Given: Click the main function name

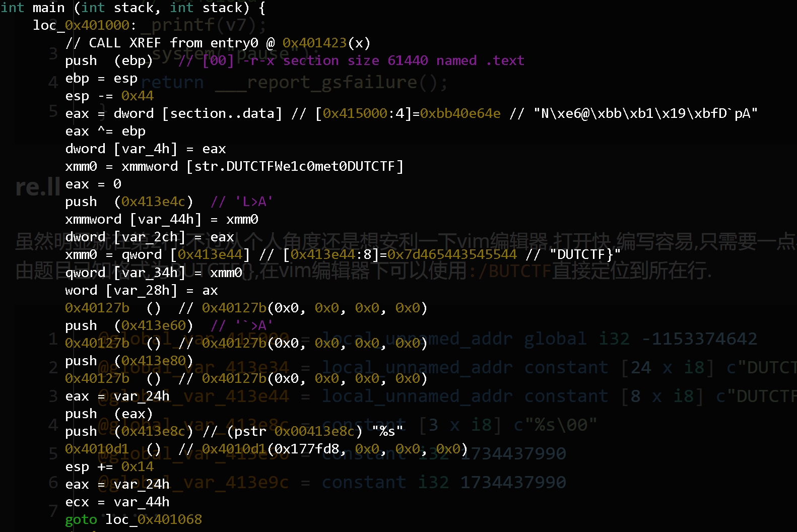Looking at the screenshot, I should [x=49, y=8].
